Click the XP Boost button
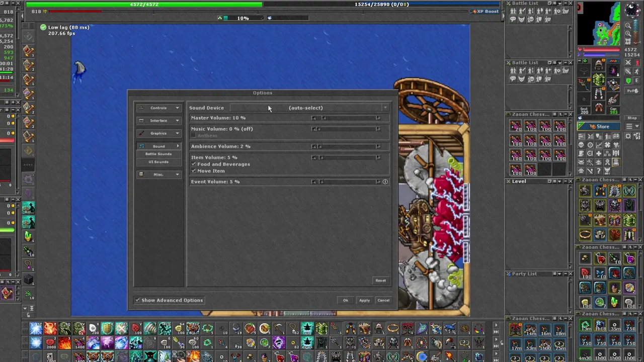Viewport: 644px width, 362px height. pyautogui.click(x=485, y=11)
